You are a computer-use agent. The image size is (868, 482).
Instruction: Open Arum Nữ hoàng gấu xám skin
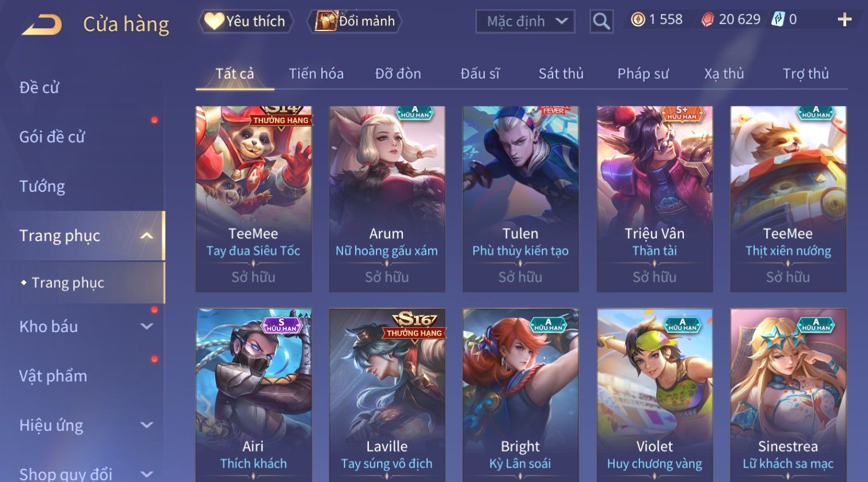click(x=387, y=199)
